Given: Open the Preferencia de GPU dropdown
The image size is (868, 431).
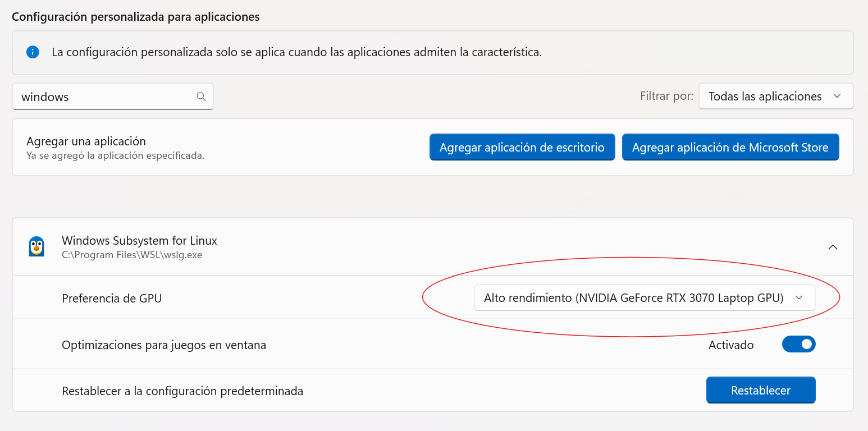Looking at the screenshot, I should pyautogui.click(x=644, y=298).
